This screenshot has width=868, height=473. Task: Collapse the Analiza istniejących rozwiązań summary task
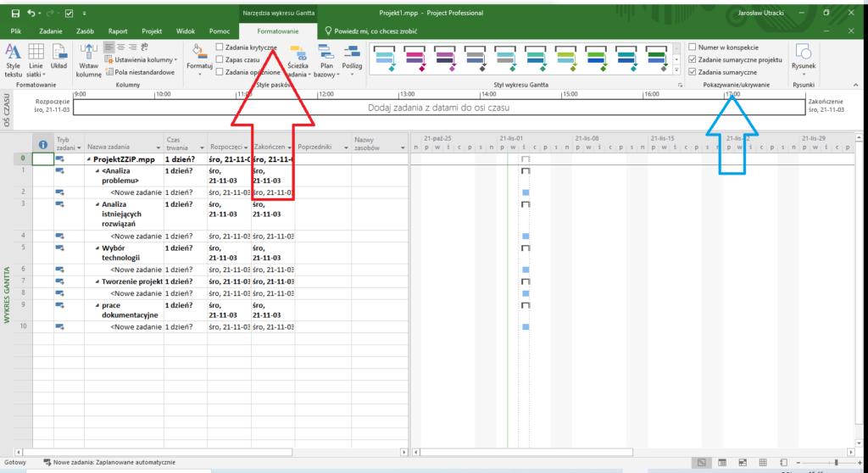97,204
